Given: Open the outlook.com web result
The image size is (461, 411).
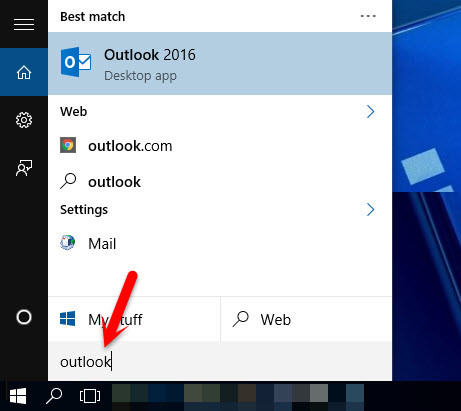Looking at the screenshot, I should 220,146.
